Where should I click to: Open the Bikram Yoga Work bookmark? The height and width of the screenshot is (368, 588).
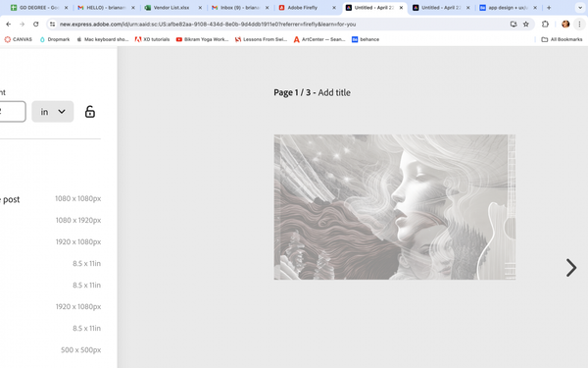[x=202, y=39]
